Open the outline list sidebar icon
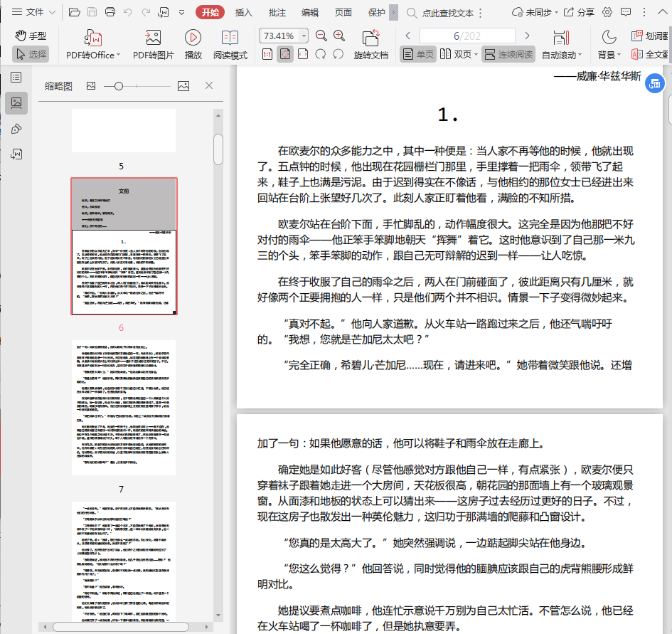 16,78
